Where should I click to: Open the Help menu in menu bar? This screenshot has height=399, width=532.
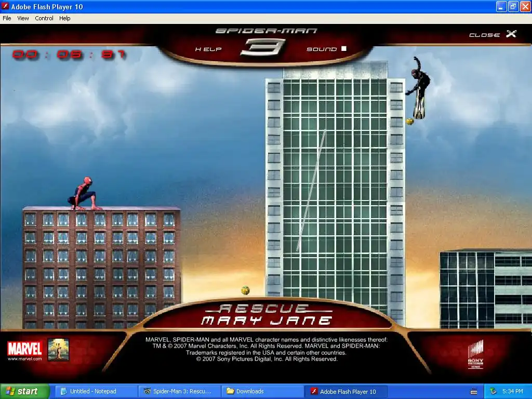pyautogui.click(x=64, y=18)
